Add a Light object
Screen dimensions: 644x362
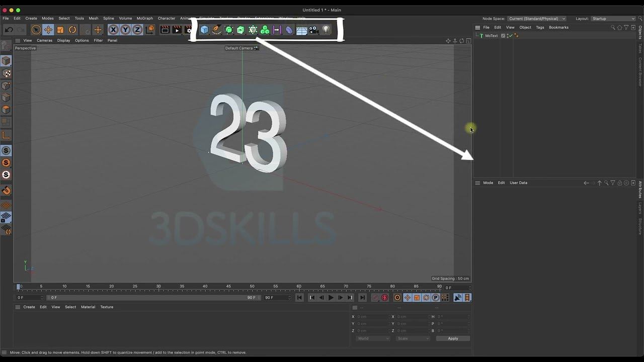click(326, 30)
